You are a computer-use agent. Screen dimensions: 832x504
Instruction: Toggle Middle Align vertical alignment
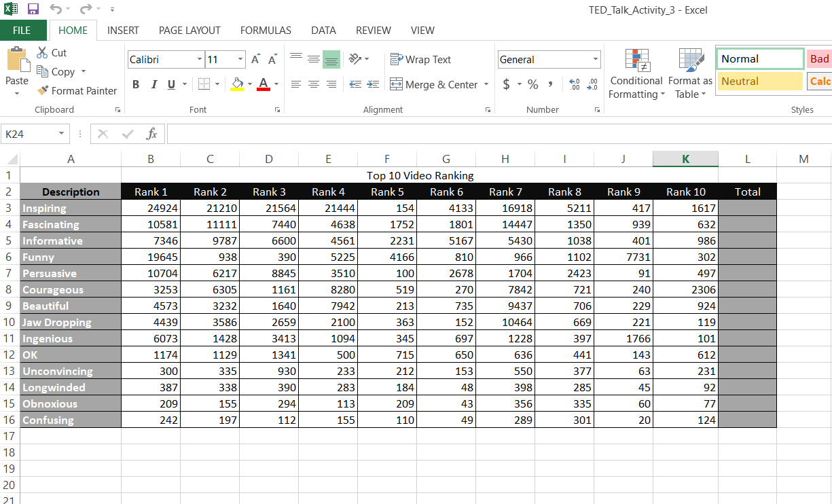[314, 59]
